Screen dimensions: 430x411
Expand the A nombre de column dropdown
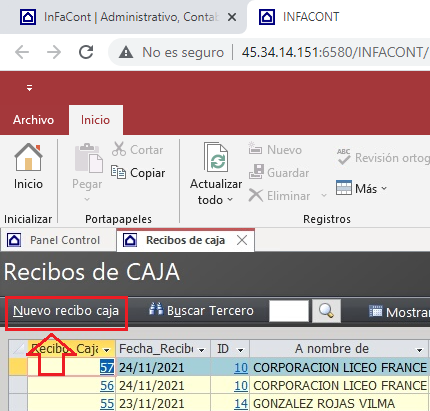[x=419, y=350]
